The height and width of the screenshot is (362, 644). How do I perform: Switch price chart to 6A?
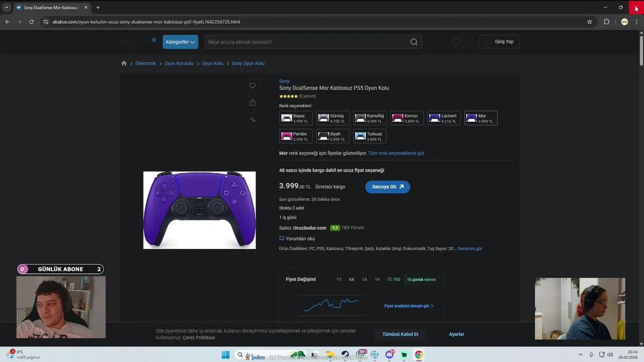click(x=352, y=280)
